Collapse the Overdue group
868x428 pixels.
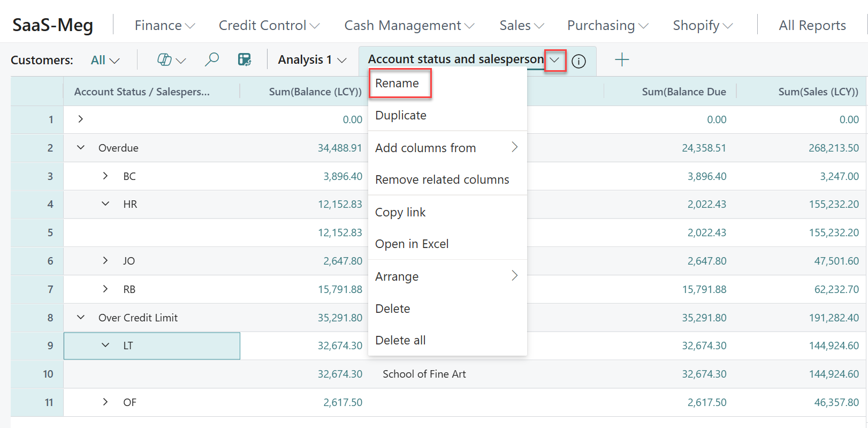point(80,147)
